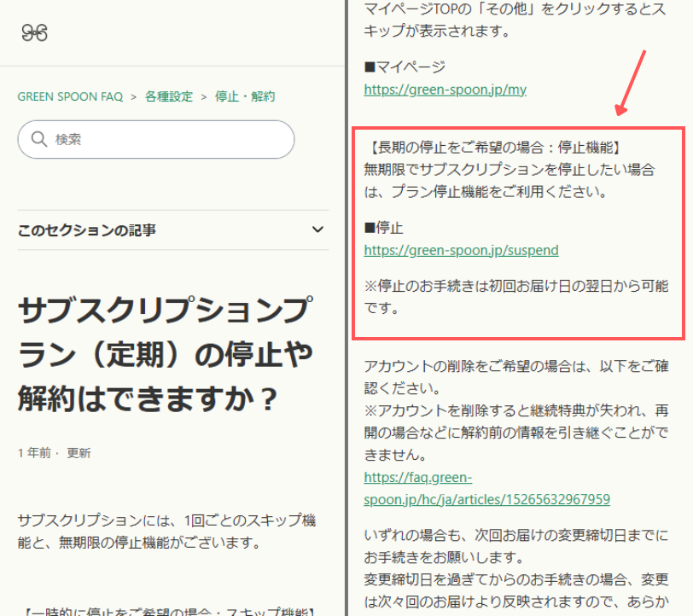Image resolution: width=693 pixels, height=616 pixels.
Task: Click text 無期限でサブスクリプションを停止したい場合
Action: tap(510, 180)
